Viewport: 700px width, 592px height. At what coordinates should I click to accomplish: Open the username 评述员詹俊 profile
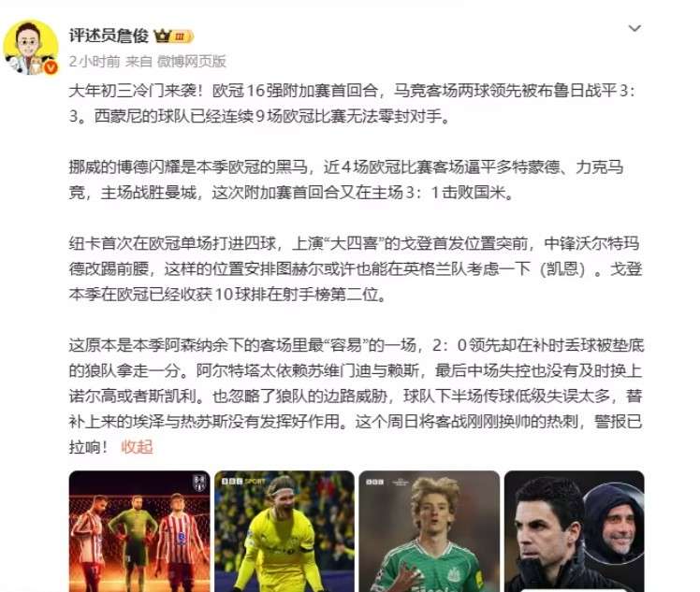click(109, 36)
